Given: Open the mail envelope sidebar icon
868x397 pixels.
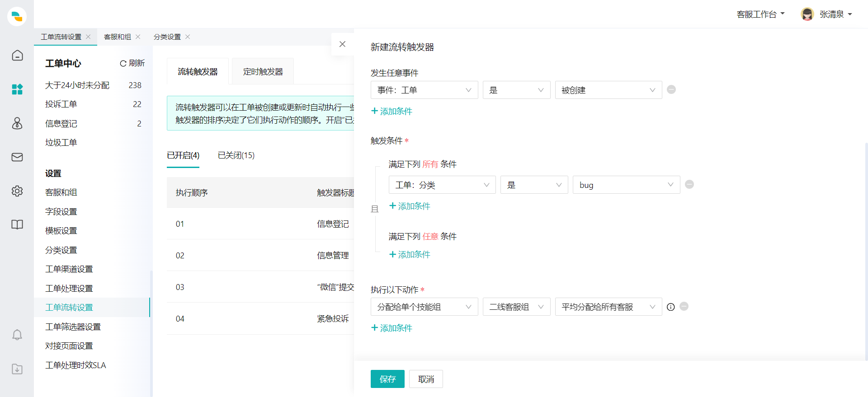Looking at the screenshot, I should (x=17, y=157).
